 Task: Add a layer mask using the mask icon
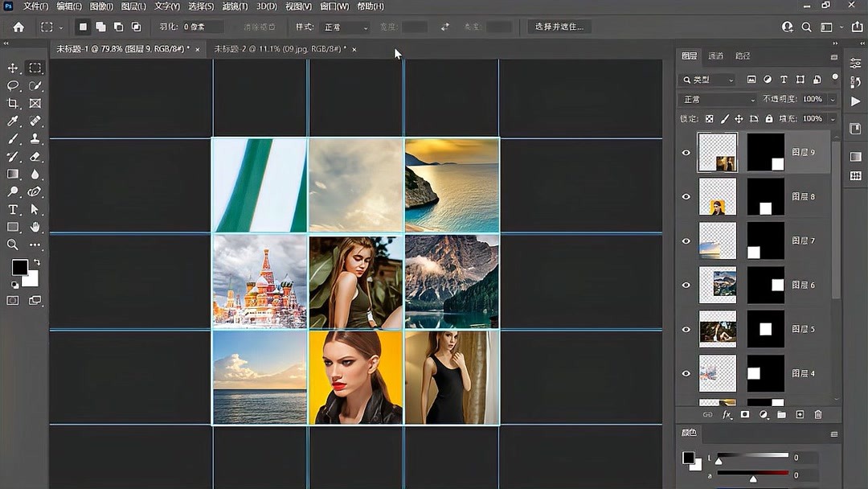point(745,414)
